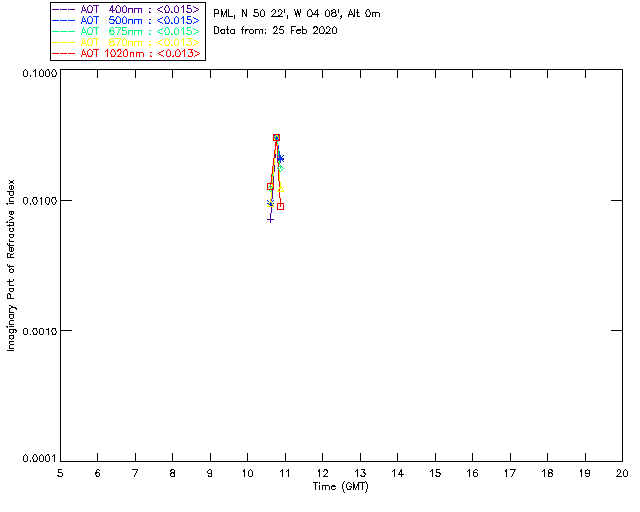Screen dimensions: 640x512
Task: Click the x-axis tick label 14
Action: click(x=398, y=473)
